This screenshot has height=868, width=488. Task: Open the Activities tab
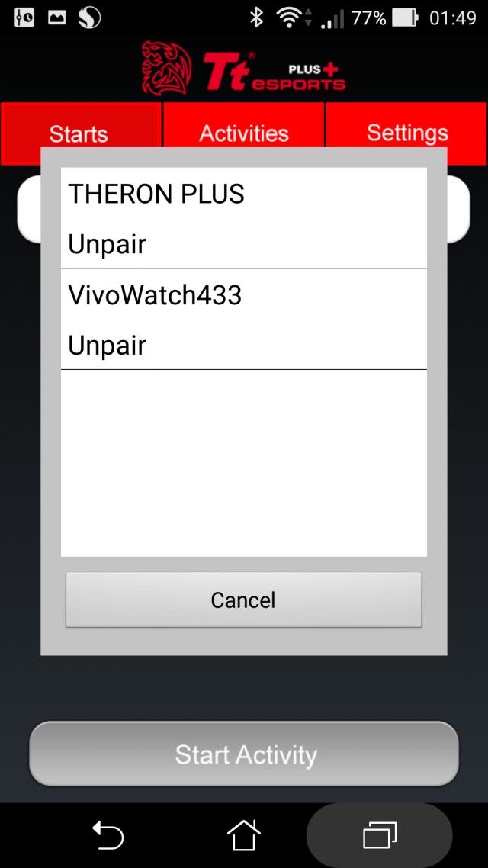(244, 133)
